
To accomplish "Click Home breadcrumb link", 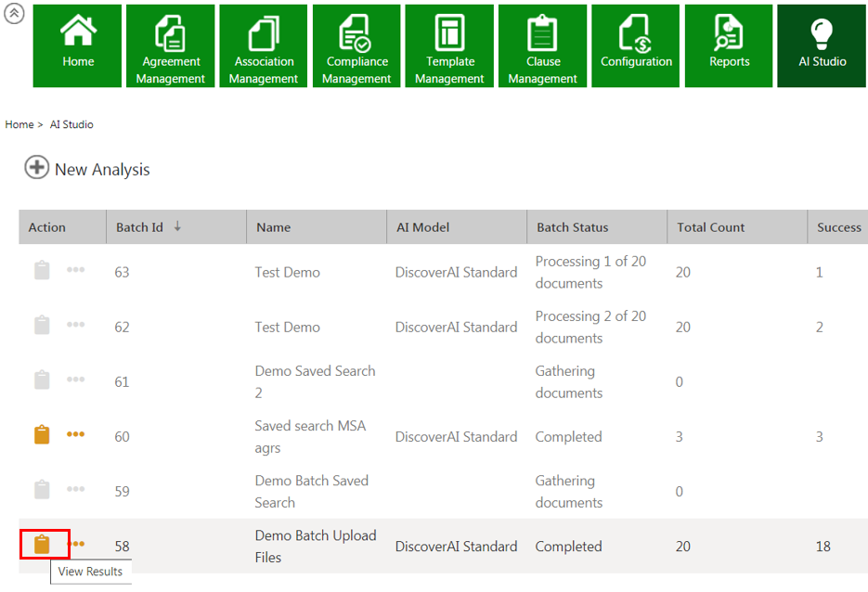I will (x=19, y=124).
